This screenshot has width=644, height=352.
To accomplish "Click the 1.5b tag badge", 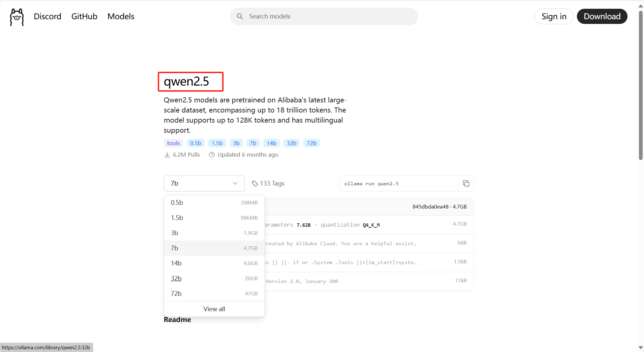I will point(217,143).
